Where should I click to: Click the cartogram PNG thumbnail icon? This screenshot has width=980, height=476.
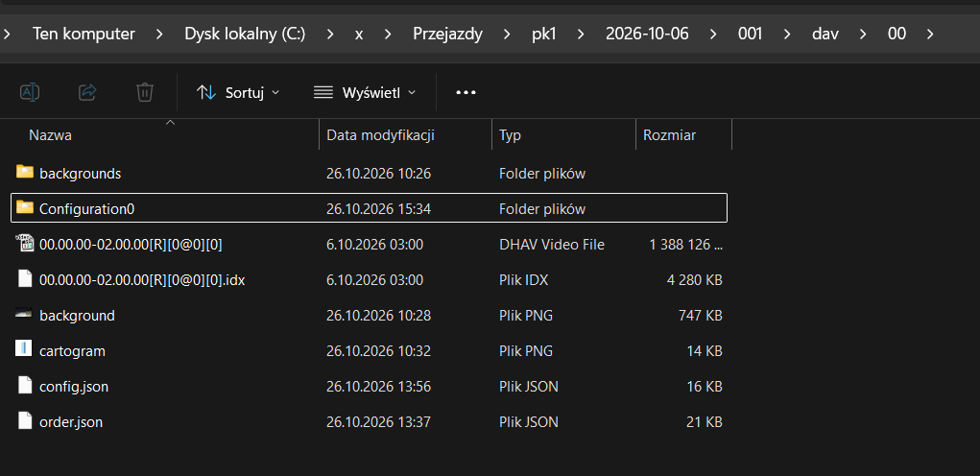tap(23, 348)
